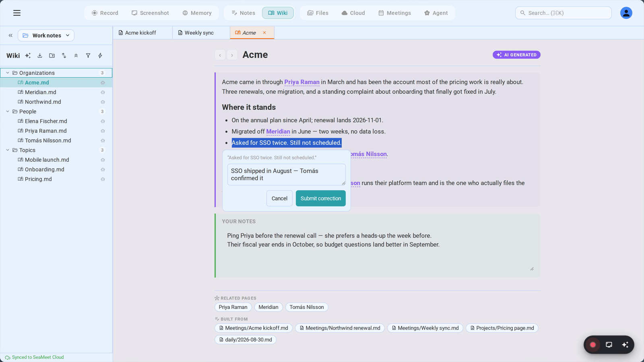Click the screen capture icon in floating bar
The height and width of the screenshot is (362, 644).
pos(609,345)
